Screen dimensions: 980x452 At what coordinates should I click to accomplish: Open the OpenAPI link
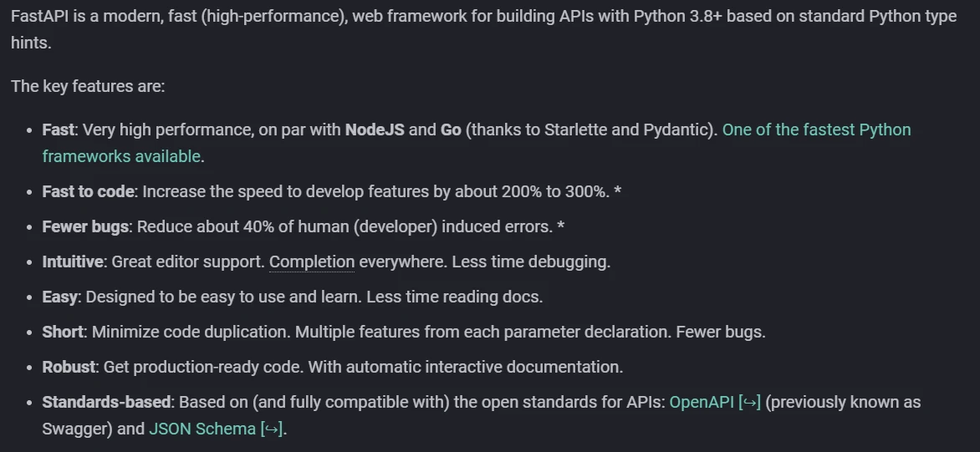[x=702, y=402]
